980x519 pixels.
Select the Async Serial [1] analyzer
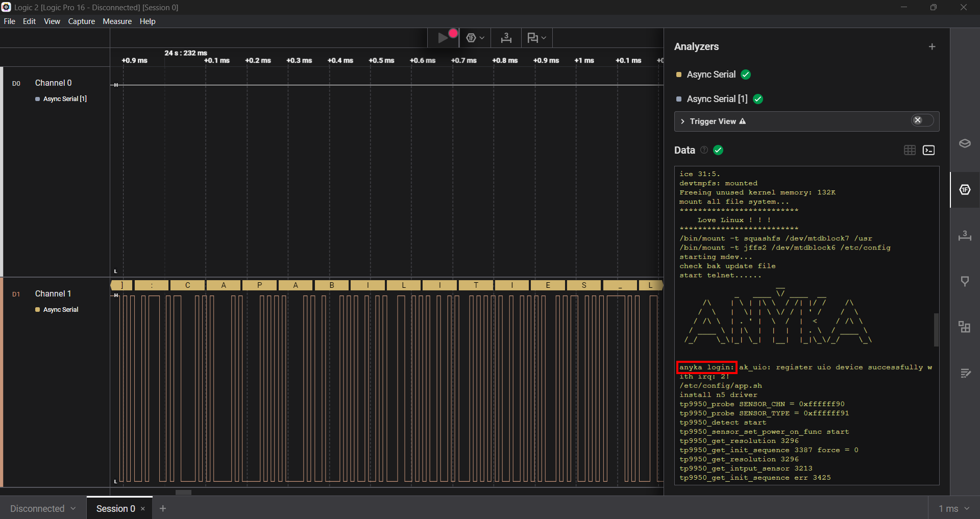(717, 99)
